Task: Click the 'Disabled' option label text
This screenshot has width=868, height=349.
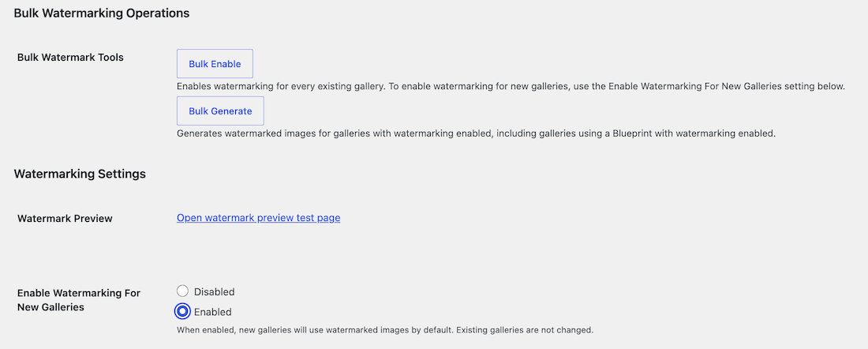Action: [x=214, y=291]
